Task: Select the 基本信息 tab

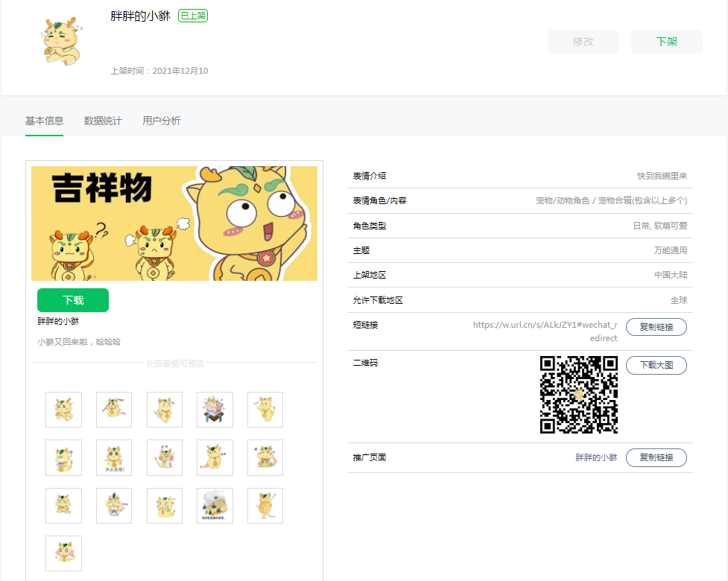Action: tap(44, 121)
